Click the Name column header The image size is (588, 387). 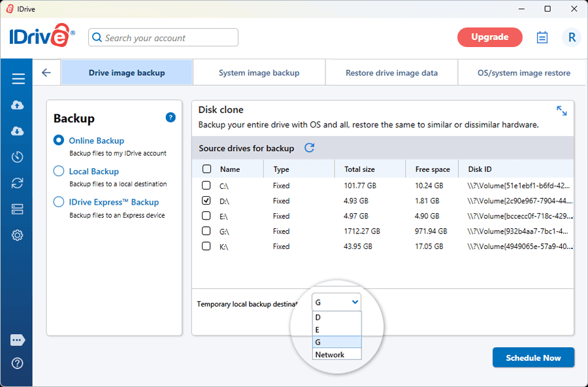pos(230,169)
